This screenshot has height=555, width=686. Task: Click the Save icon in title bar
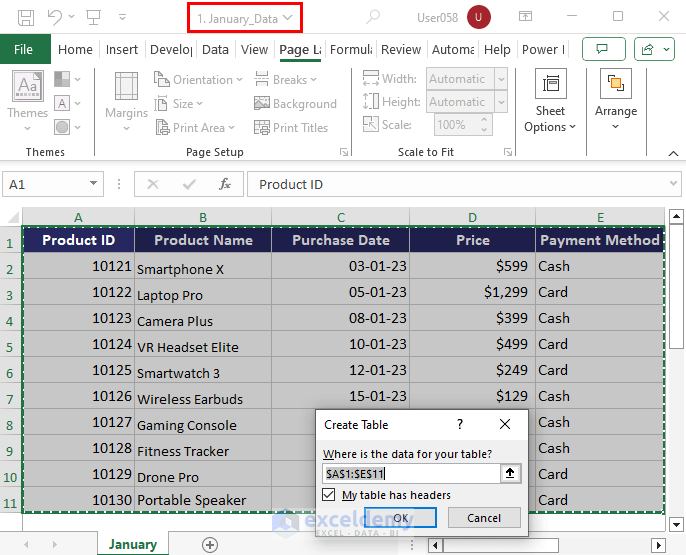click(26, 17)
